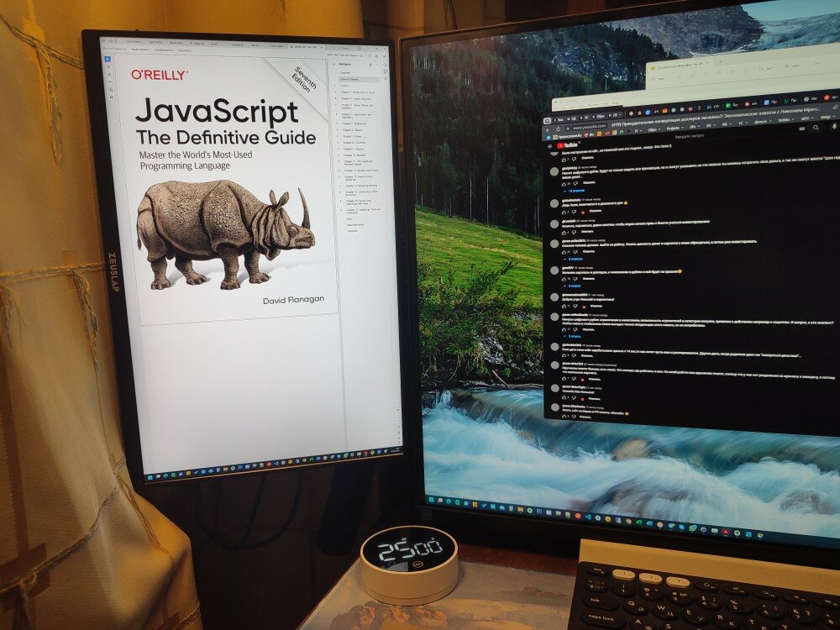This screenshot has width=840, height=630.
Task: Go back with the browser back arrow
Action: coord(548,129)
